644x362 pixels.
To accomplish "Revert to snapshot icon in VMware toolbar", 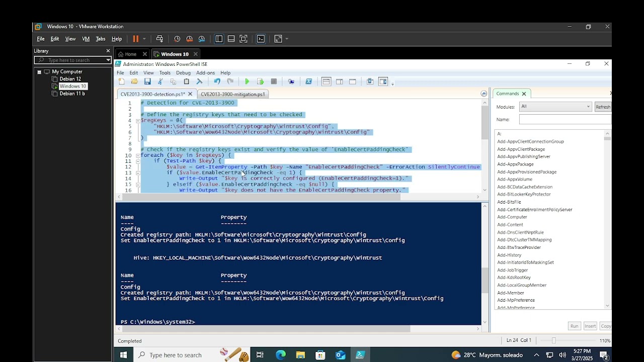I will click(x=189, y=39).
